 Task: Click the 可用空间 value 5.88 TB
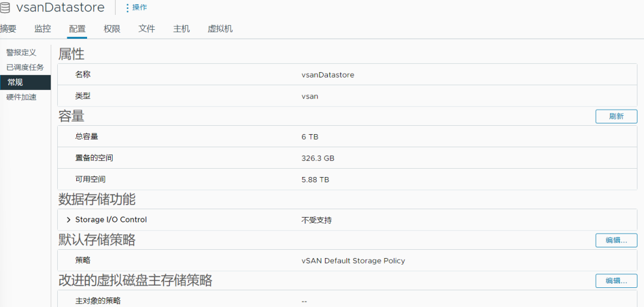315,179
